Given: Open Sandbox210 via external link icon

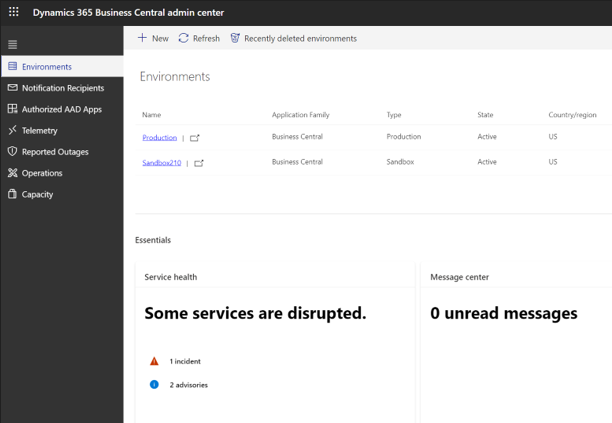Looking at the screenshot, I should tap(199, 163).
